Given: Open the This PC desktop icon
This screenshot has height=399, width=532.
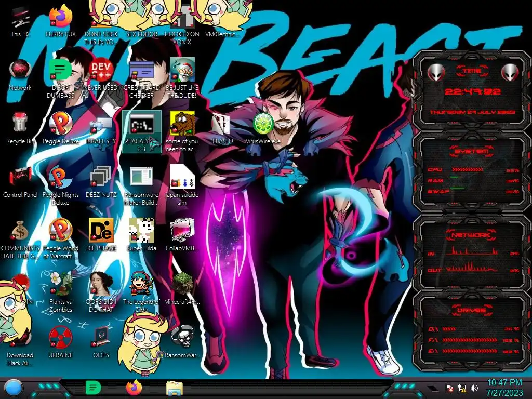Looking at the screenshot, I should pyautogui.click(x=20, y=21).
